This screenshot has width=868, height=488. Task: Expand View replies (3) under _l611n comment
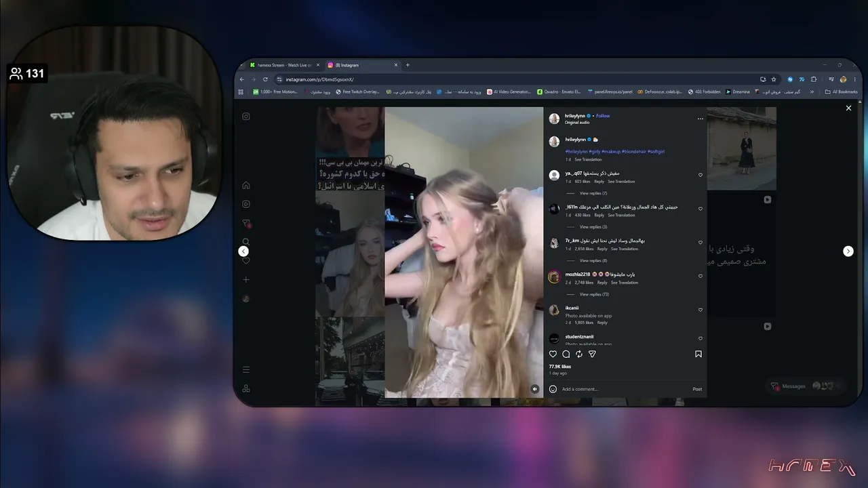[593, 227]
